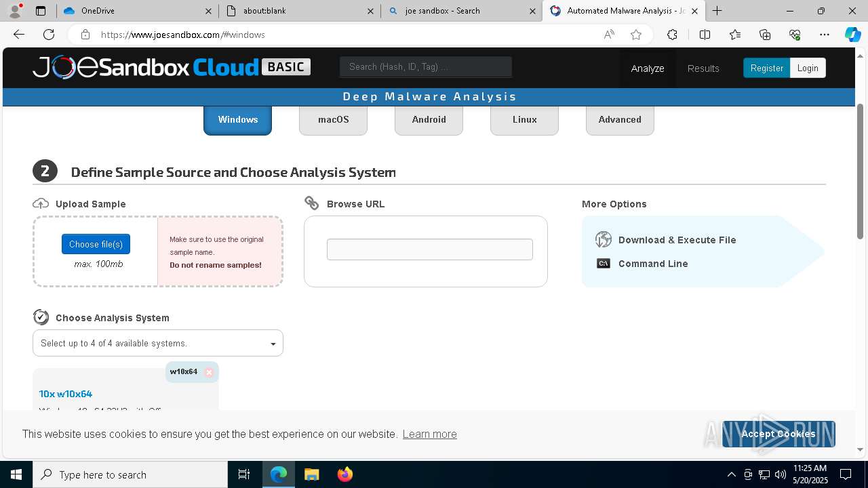
Task: View site information lock icon
Action: click(x=85, y=35)
